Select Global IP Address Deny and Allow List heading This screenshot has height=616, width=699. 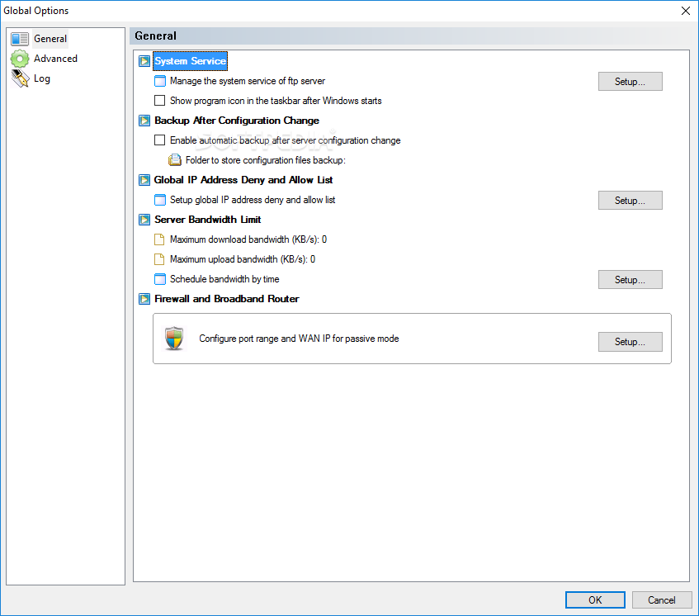pos(243,180)
